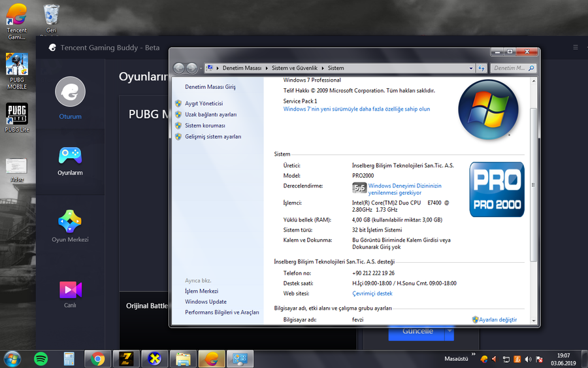Viewport: 588px width, 368px height.
Task: Open Windows Deneyimi Dizini refresh link
Action: tap(404, 189)
